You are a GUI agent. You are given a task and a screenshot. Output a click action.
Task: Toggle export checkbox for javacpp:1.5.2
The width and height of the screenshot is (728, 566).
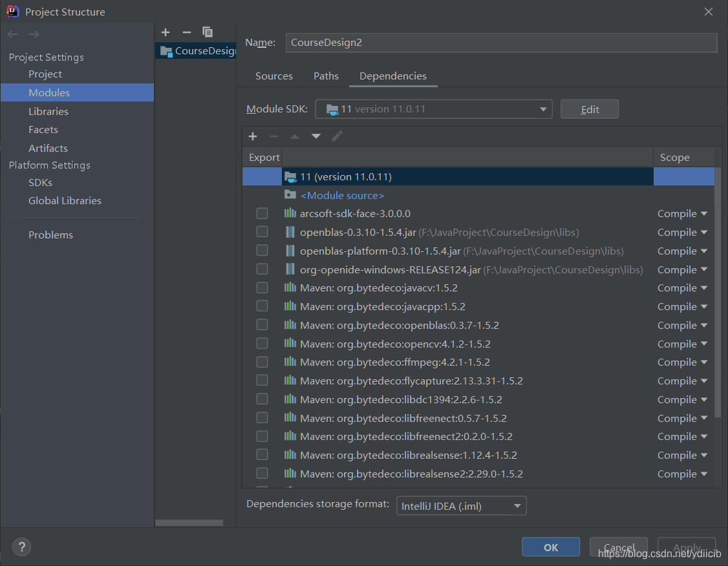coord(262,306)
